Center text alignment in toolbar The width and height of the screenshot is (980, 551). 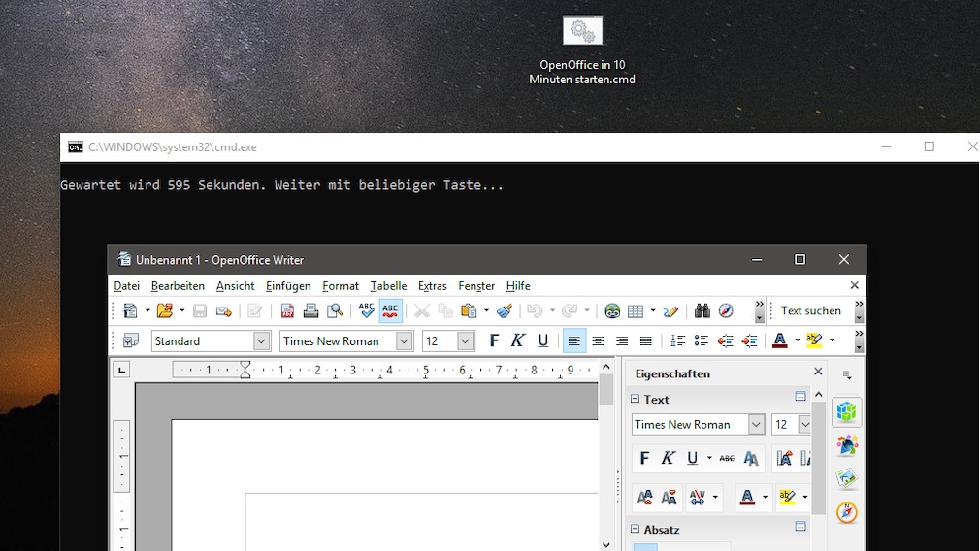coord(598,340)
